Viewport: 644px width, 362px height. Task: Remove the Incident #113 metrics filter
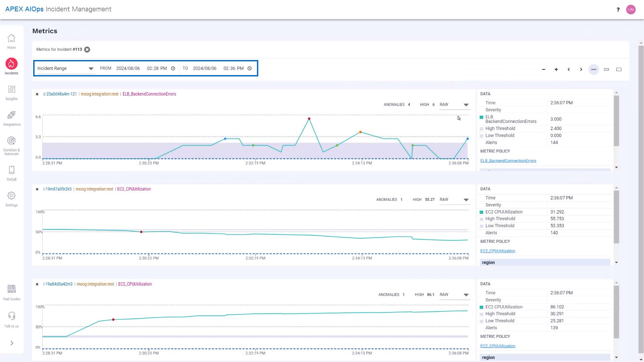click(87, 50)
